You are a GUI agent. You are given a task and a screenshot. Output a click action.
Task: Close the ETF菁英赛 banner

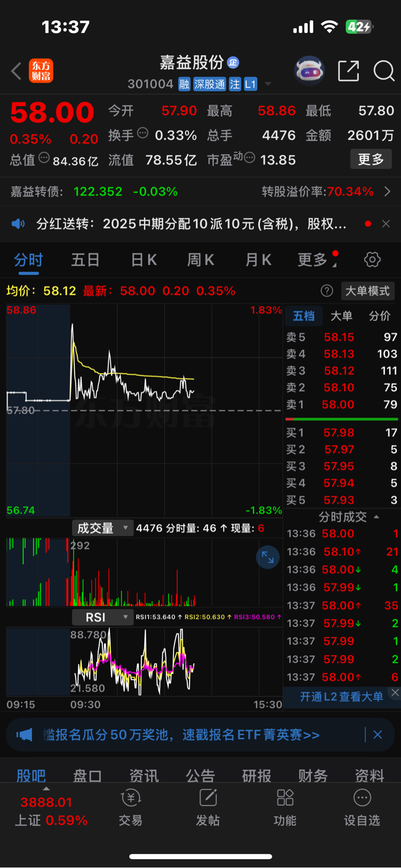[x=378, y=735]
